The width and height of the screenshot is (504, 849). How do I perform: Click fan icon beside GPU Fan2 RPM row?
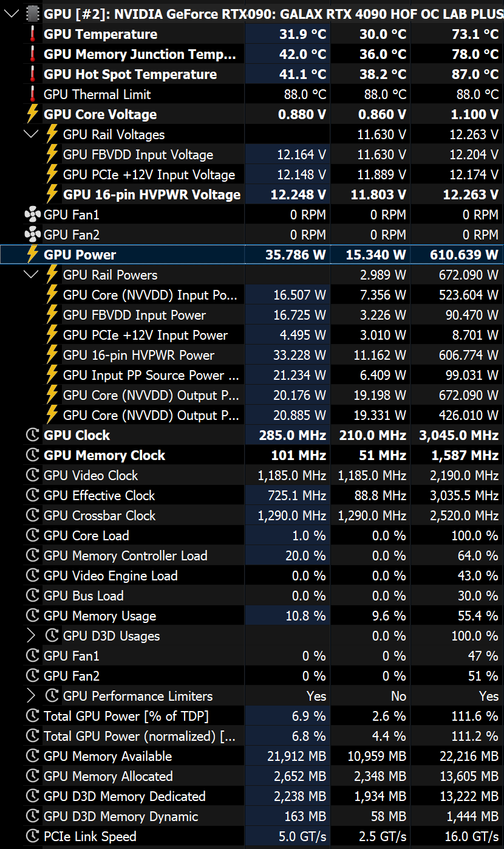pyautogui.click(x=32, y=235)
